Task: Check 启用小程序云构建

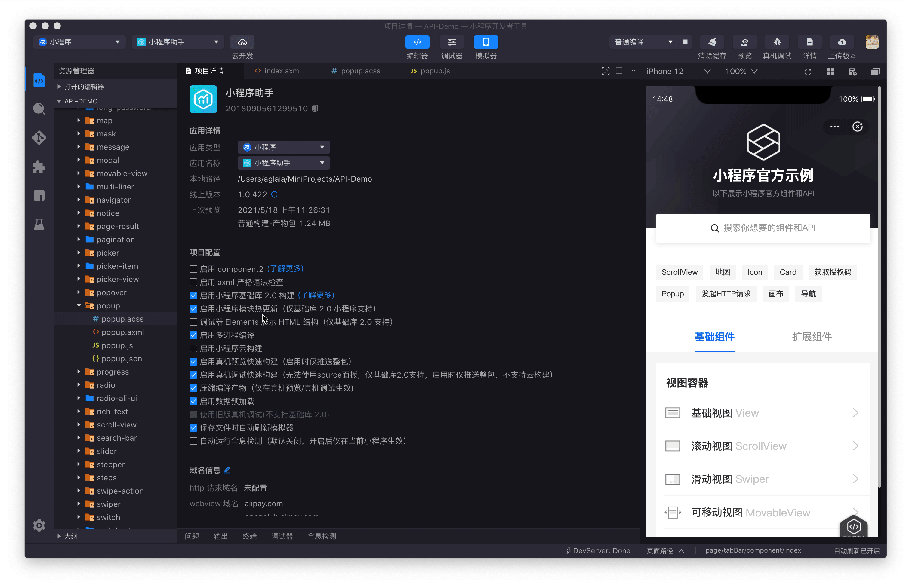Action: tap(193, 348)
